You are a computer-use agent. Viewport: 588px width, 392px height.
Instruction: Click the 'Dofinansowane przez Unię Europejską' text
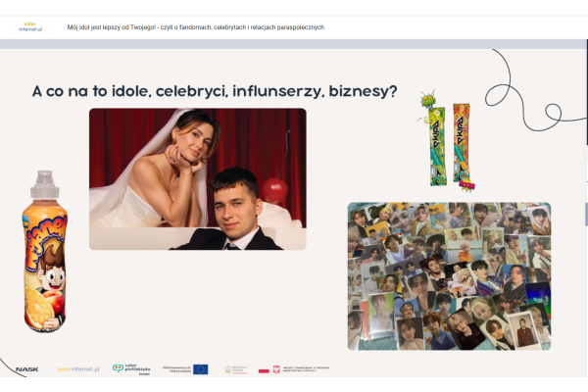click(176, 368)
